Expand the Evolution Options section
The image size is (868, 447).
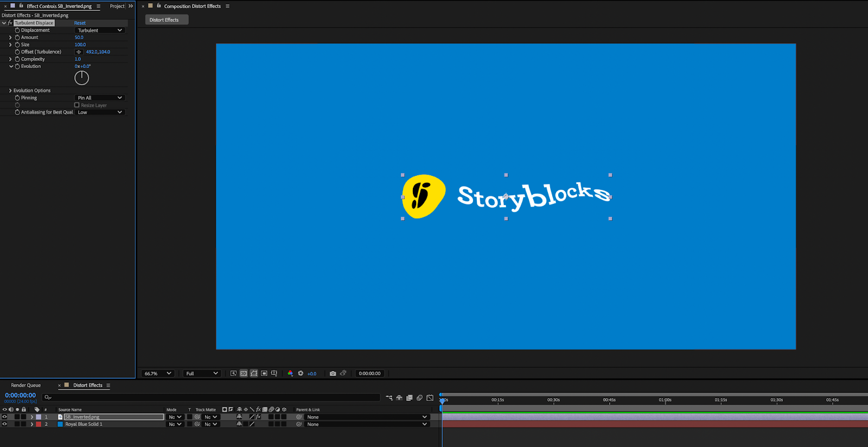click(10, 91)
